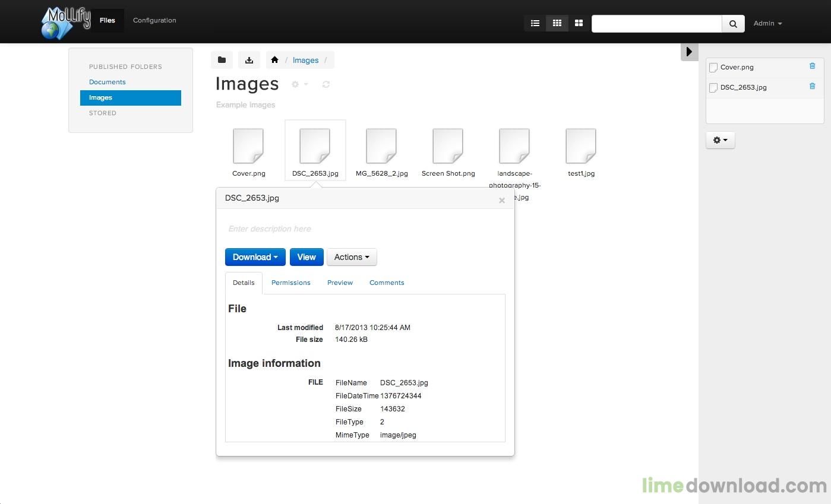This screenshot has height=504, width=831.
Task: Click the blue View button
Action: click(x=307, y=257)
